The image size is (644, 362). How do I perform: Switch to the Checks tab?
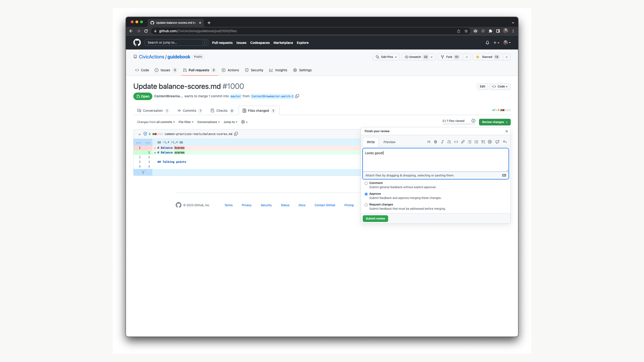click(222, 111)
